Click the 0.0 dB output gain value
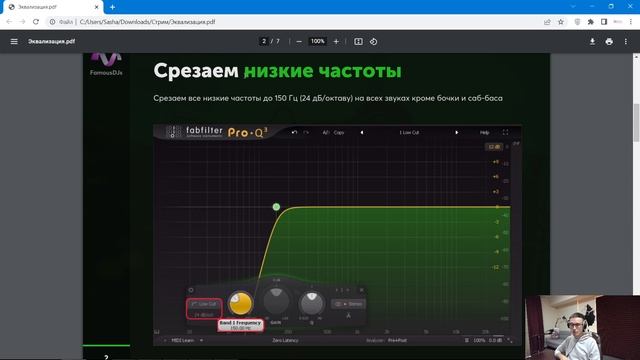The height and width of the screenshot is (360, 640). point(495,340)
